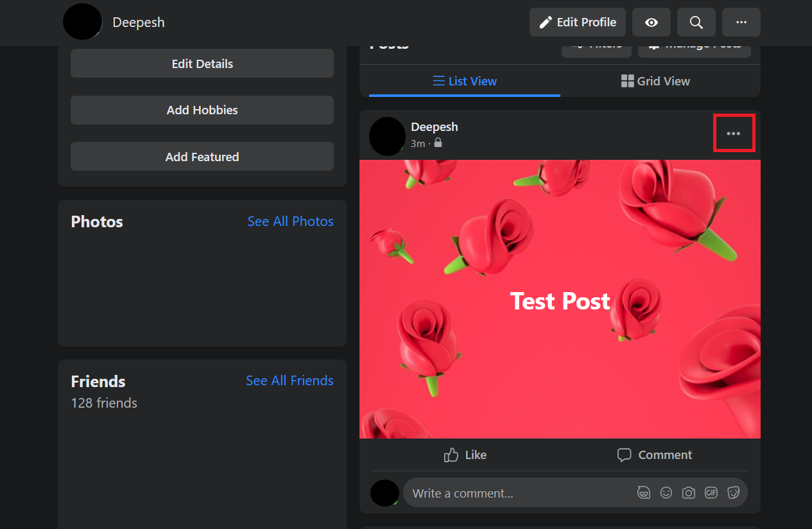Click the Test Post image
This screenshot has width=812, height=529.
click(560, 299)
